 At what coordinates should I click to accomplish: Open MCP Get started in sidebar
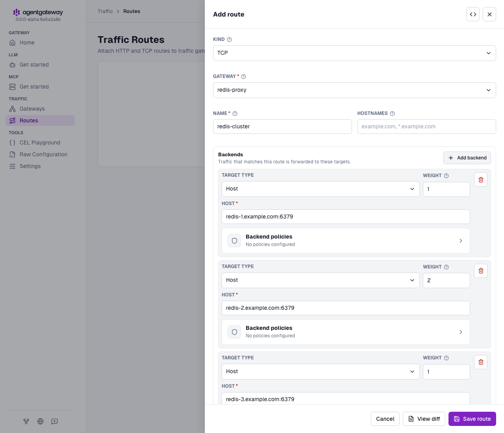tap(40, 87)
